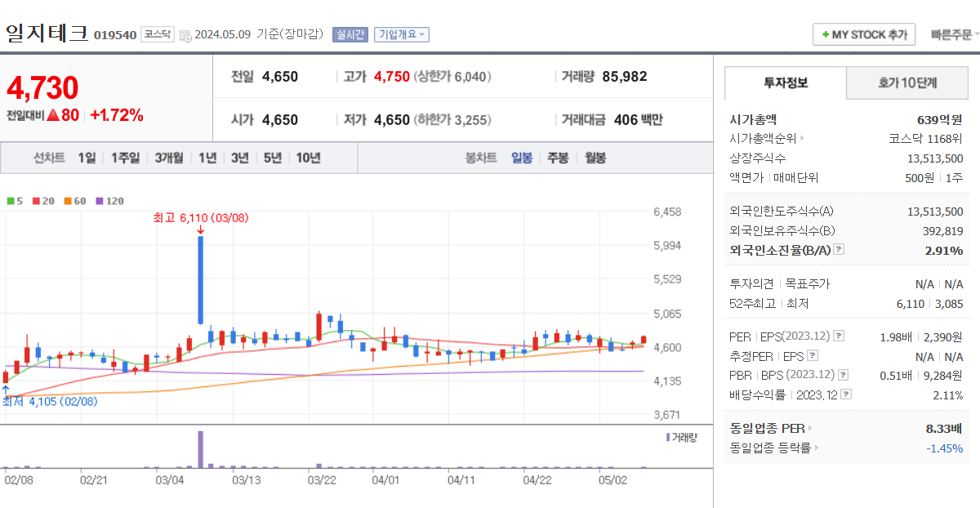
Task: Click 하한가 3,255 text
Action: 452,120
